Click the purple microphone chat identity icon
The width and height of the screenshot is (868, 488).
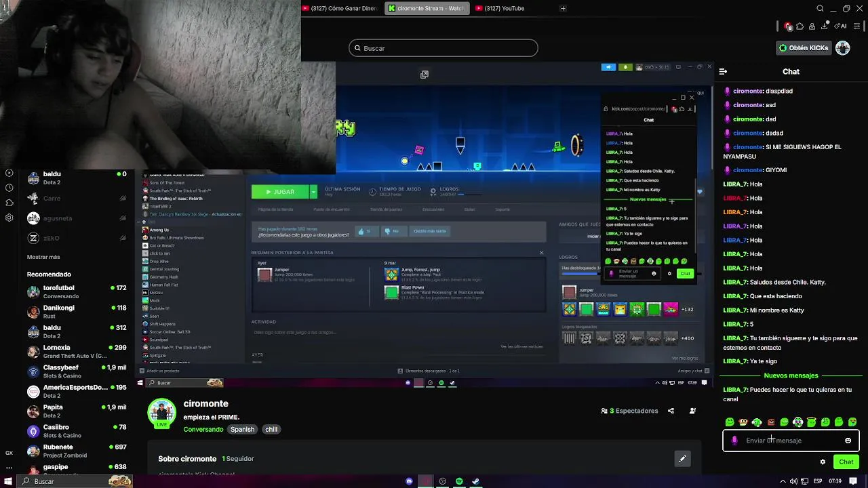coord(734,441)
